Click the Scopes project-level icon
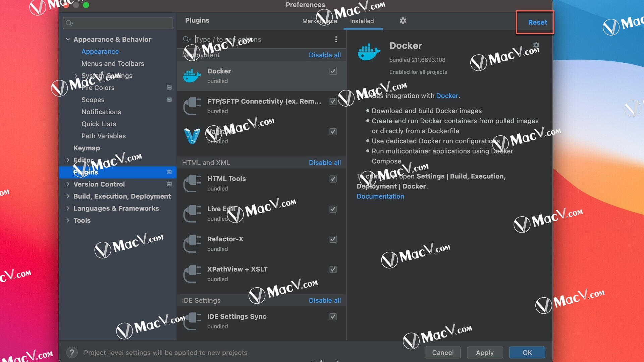The width and height of the screenshot is (644, 362). [x=169, y=100]
